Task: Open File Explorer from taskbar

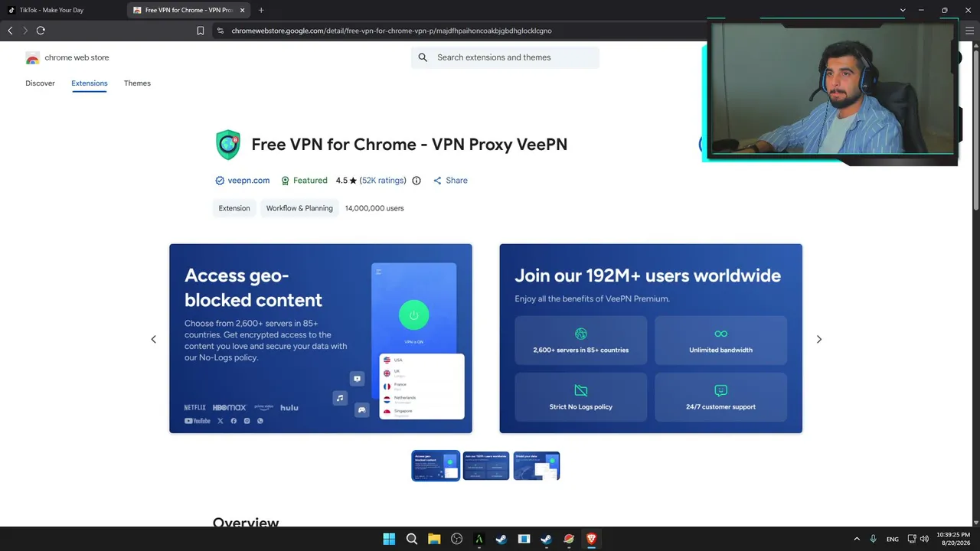Action: pos(434,539)
